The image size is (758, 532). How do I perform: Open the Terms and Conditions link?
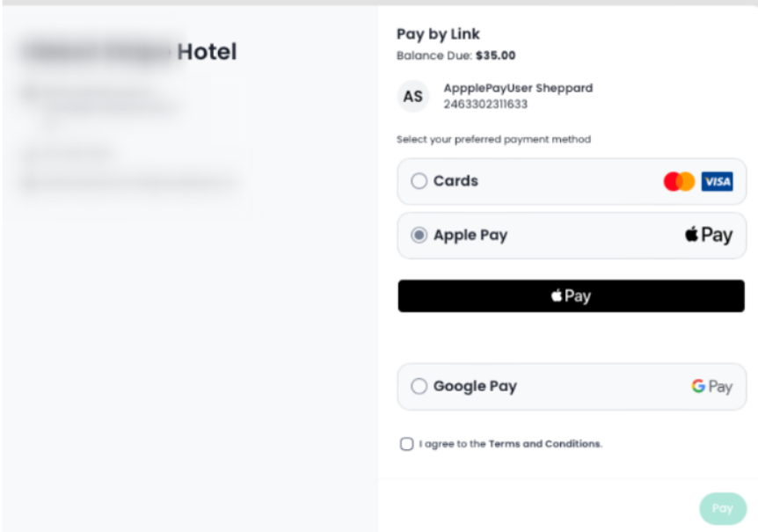[545, 444]
